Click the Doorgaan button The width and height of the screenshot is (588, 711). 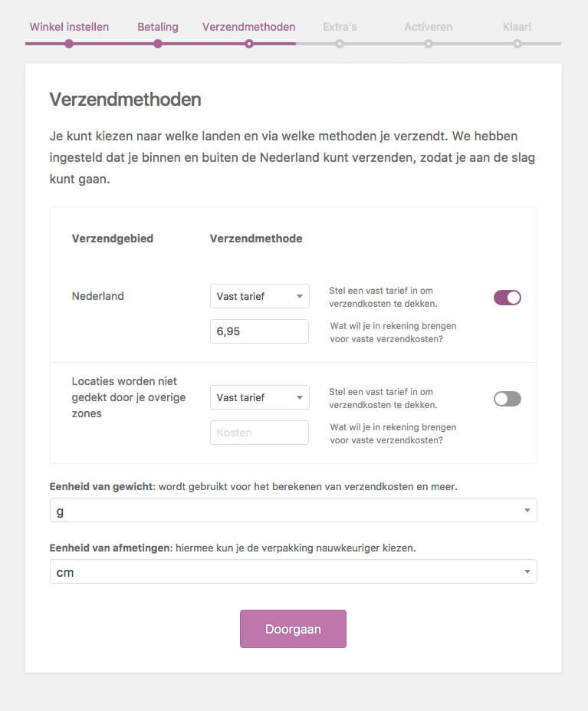(293, 628)
